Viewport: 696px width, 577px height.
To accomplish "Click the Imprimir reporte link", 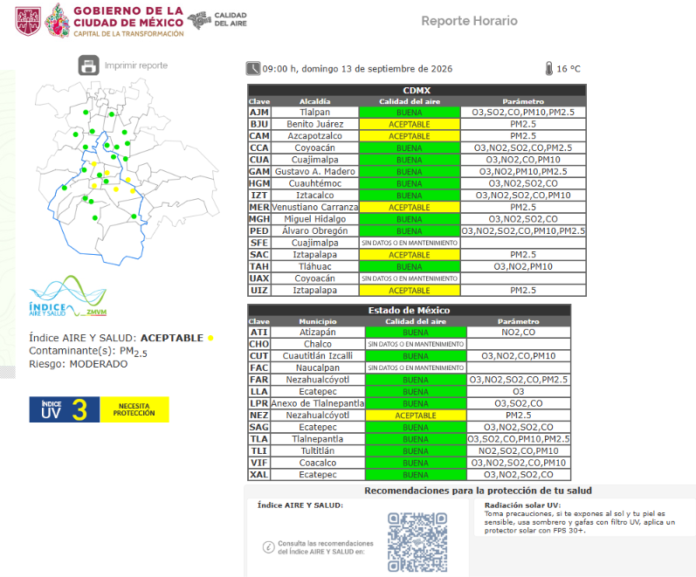I will click(136, 65).
